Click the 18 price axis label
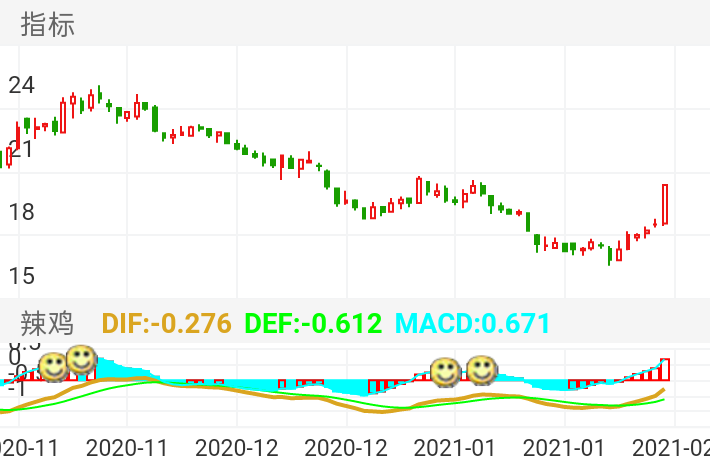Viewport: 710px width, 472px height. click(x=21, y=212)
